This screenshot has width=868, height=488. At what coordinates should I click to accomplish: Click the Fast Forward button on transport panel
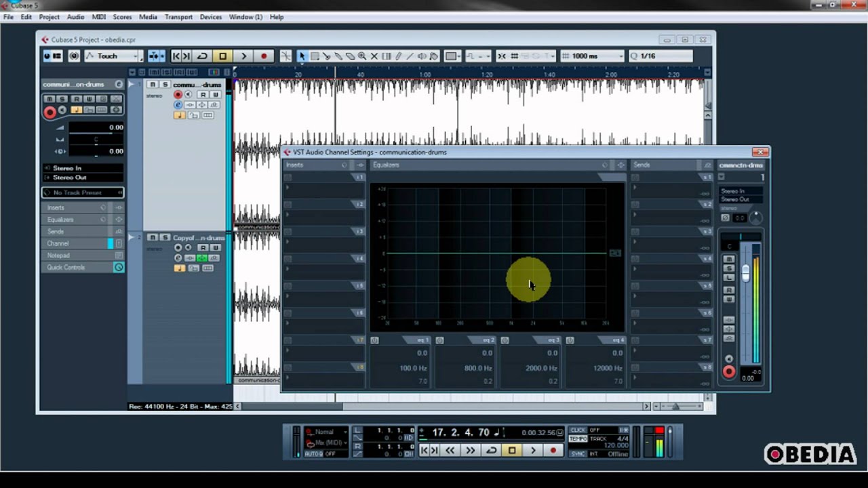[x=470, y=450]
